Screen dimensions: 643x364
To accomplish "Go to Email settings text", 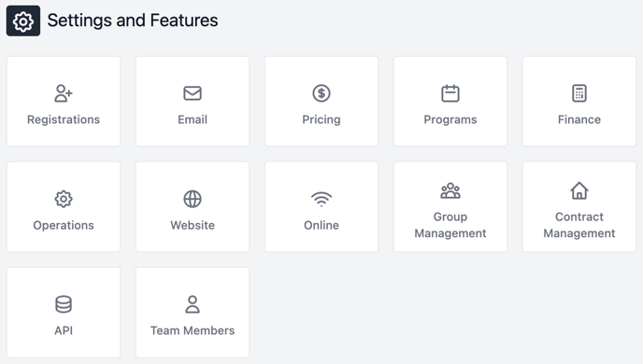I will click(x=193, y=119).
